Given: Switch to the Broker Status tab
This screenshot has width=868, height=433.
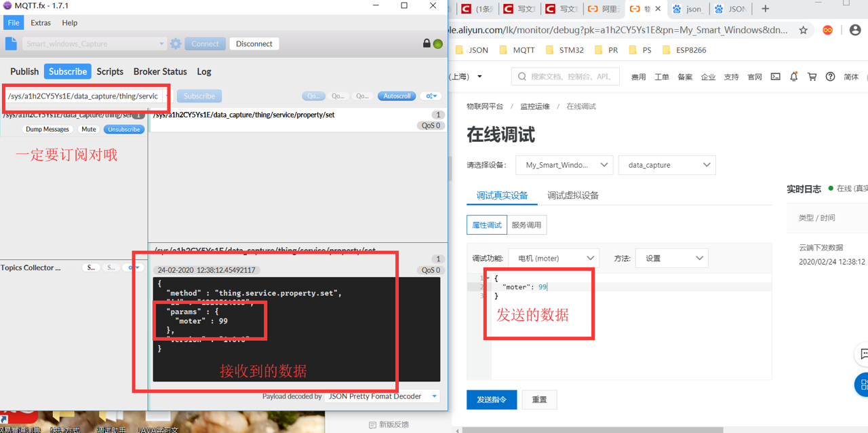Looking at the screenshot, I should tap(159, 71).
